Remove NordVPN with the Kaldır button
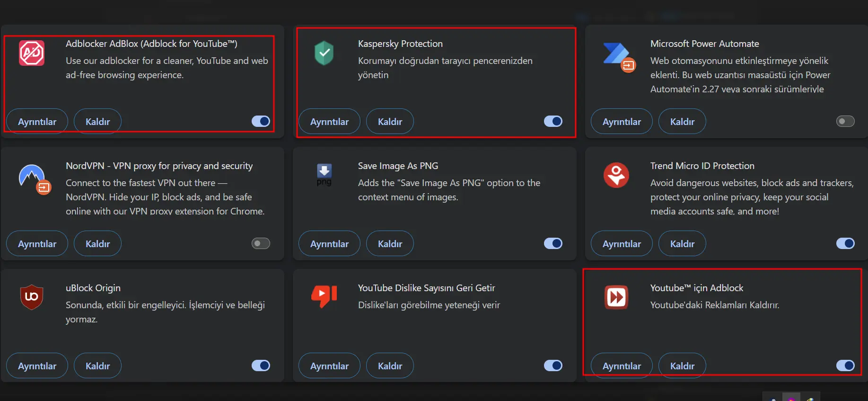This screenshot has height=401, width=868. 97,244
